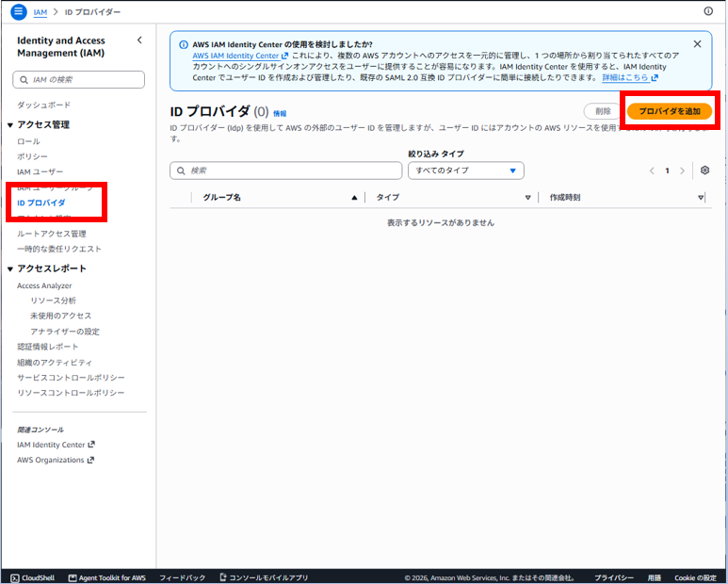Image resolution: width=728 pixels, height=584 pixels.
Task: Collapse the IAM side navigation with chevron
Action: point(139,41)
